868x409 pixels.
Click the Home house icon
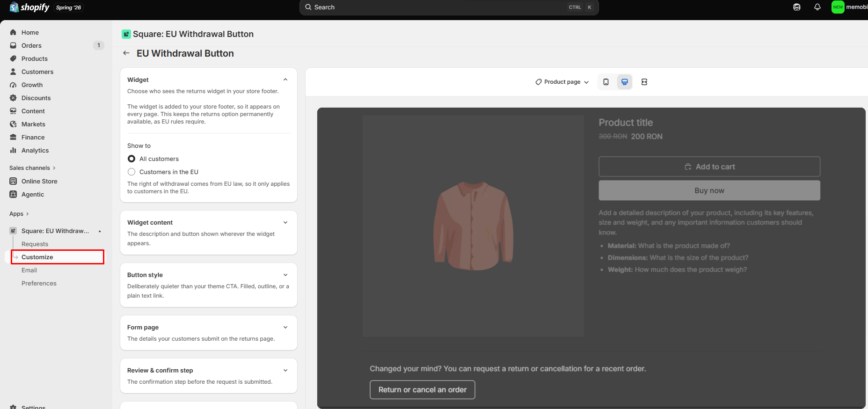click(x=13, y=32)
